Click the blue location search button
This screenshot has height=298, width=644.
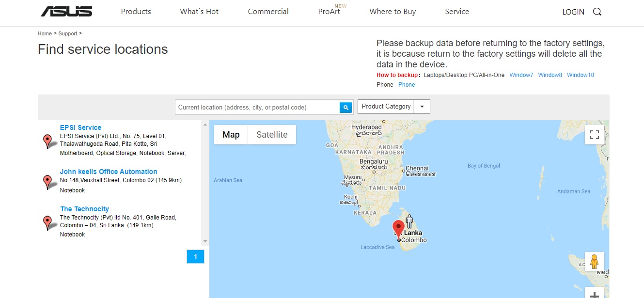346,107
